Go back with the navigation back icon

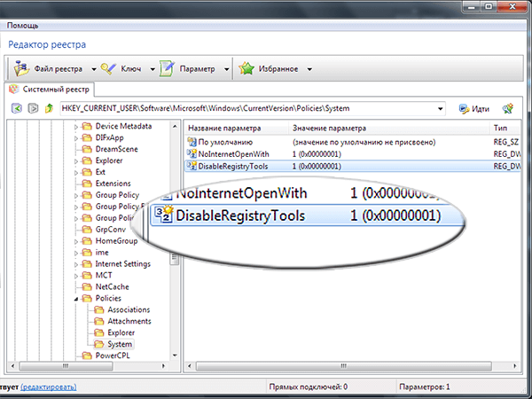click(17, 108)
